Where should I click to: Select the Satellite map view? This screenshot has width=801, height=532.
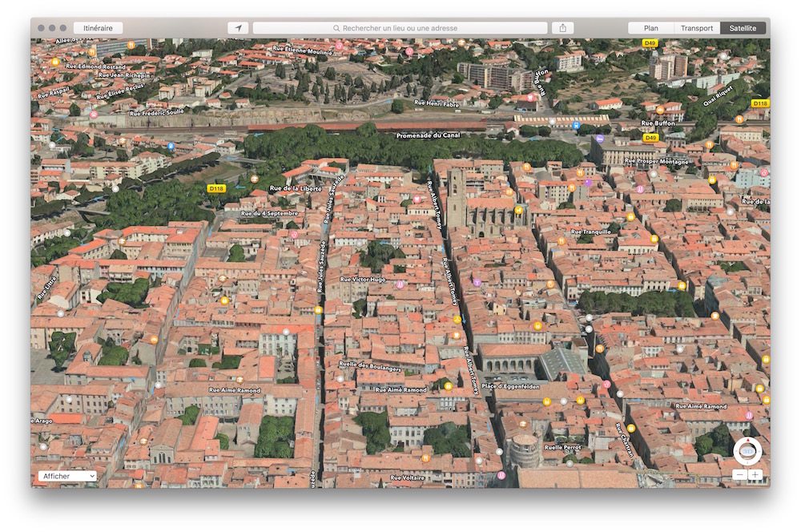(x=743, y=28)
